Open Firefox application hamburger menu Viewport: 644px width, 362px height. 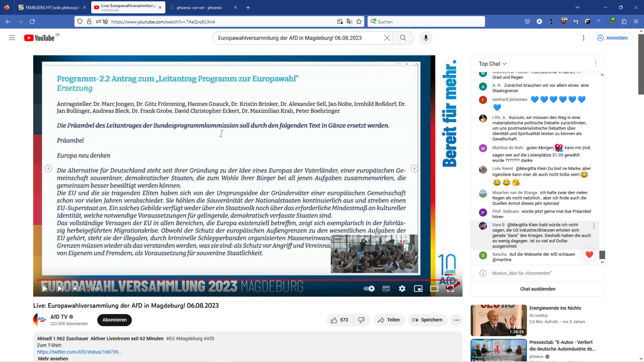[636, 21]
